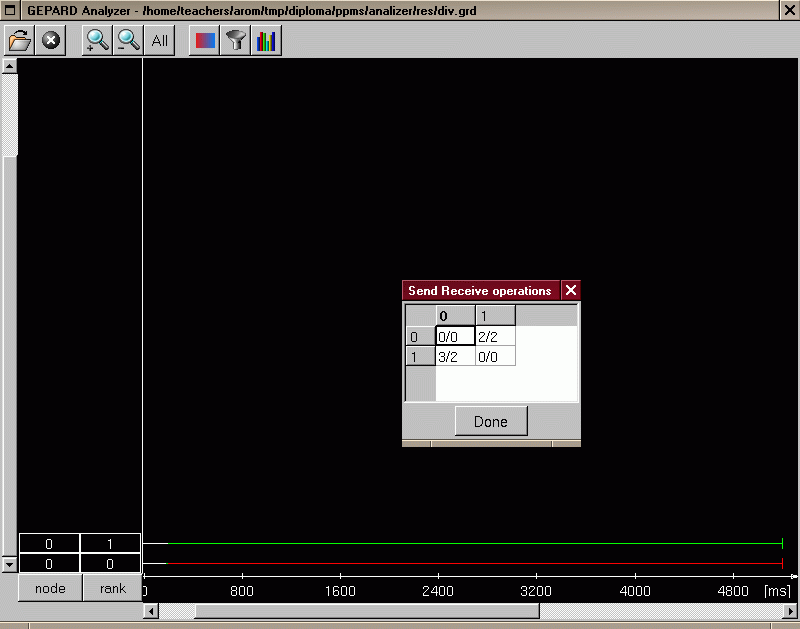
Task: Zoom in with the plus magnifier
Action: point(97,41)
